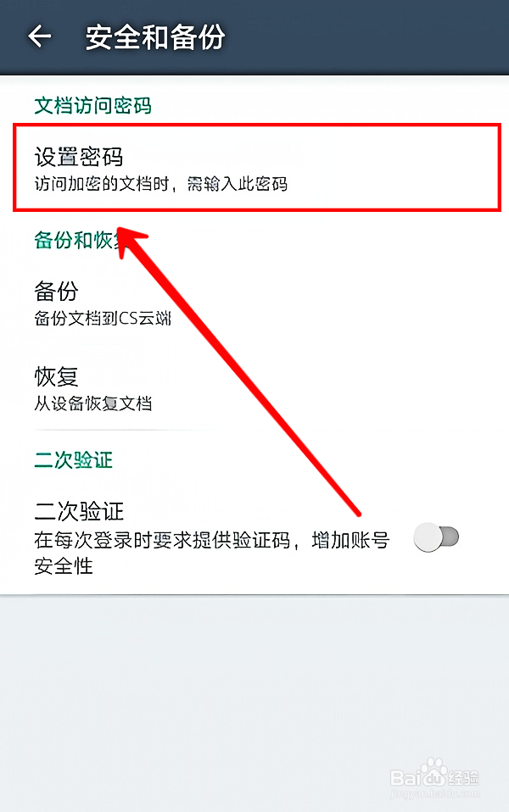Select the 恢复 entry
This screenshot has width=509, height=812.
pos(255,388)
